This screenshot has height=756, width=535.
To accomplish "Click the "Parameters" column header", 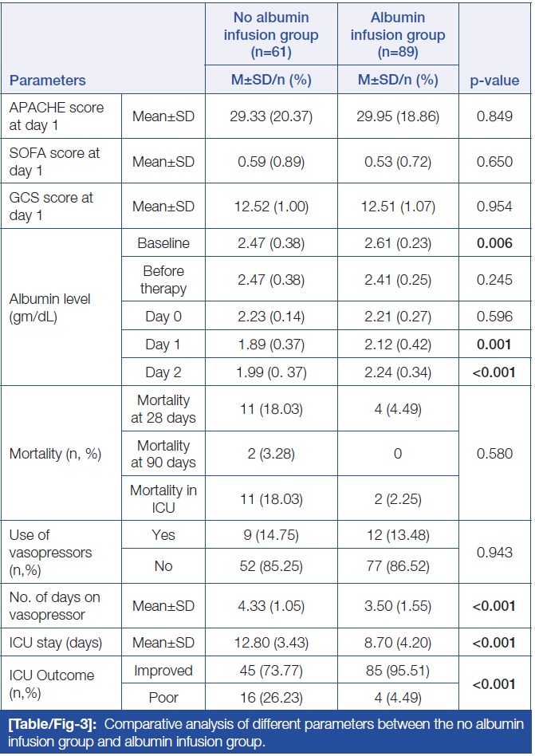I will click(x=48, y=81).
